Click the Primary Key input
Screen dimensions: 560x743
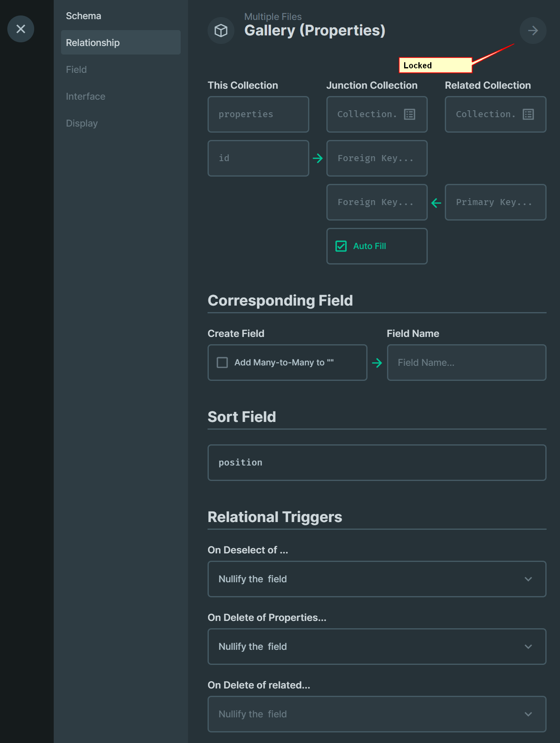(496, 202)
